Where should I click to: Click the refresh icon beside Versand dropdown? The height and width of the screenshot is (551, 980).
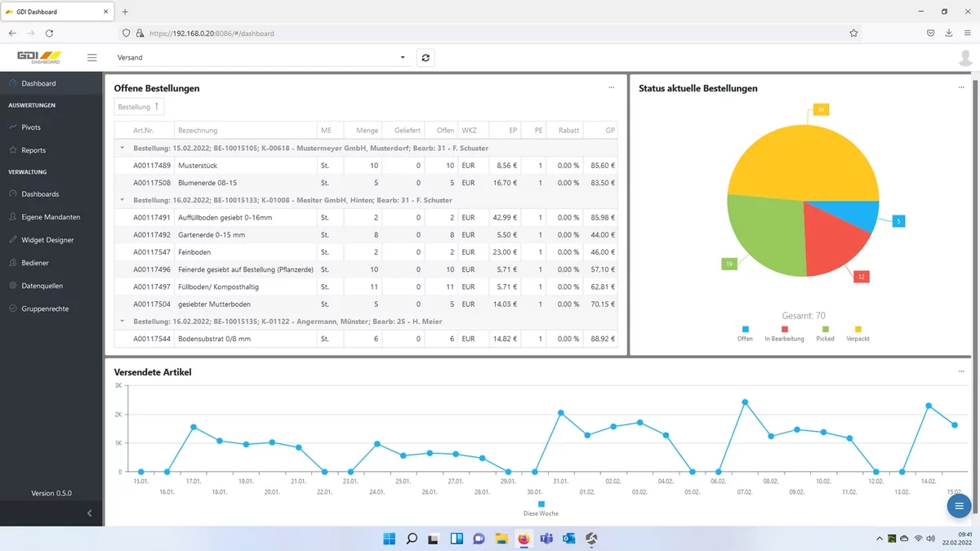click(425, 57)
